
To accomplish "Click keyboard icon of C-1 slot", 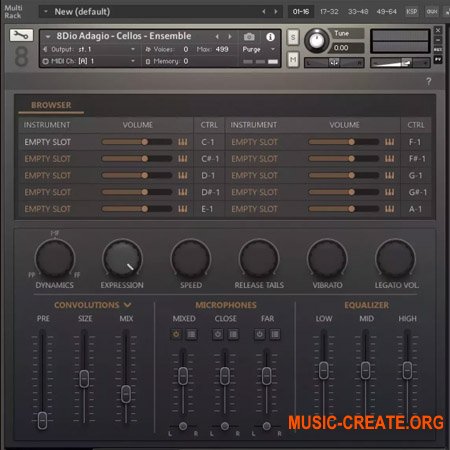I will (182, 142).
